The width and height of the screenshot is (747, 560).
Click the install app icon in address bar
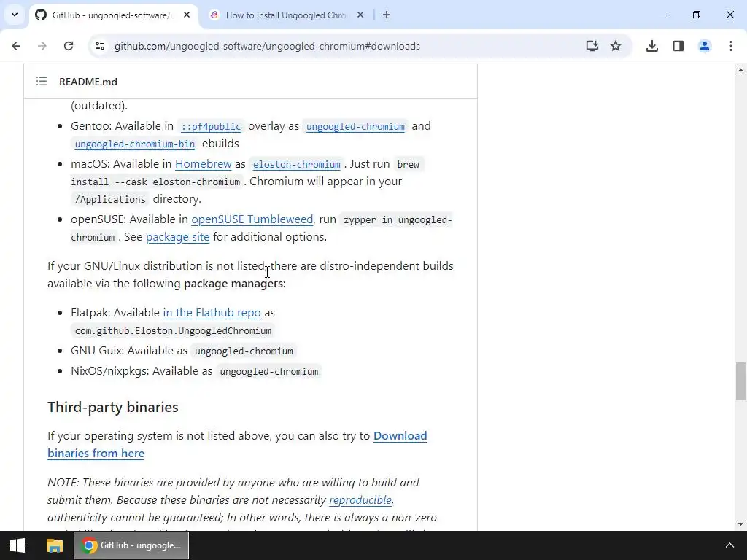[x=592, y=46]
